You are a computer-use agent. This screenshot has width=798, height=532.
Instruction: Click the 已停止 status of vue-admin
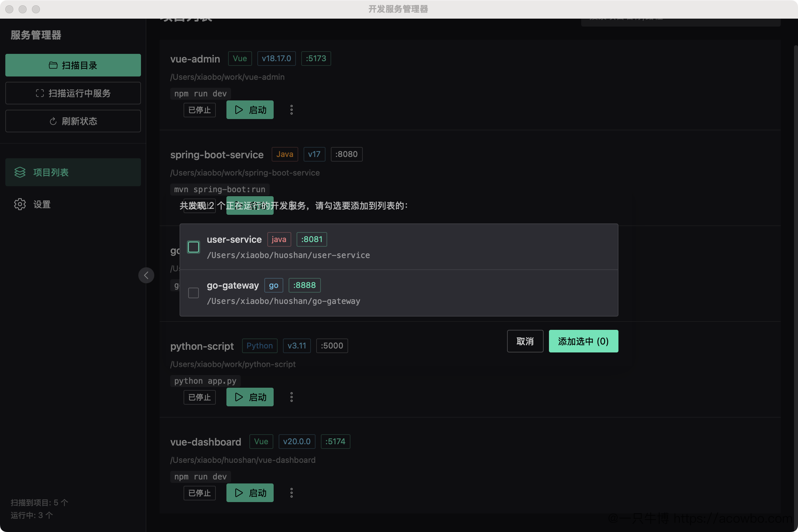click(x=199, y=110)
